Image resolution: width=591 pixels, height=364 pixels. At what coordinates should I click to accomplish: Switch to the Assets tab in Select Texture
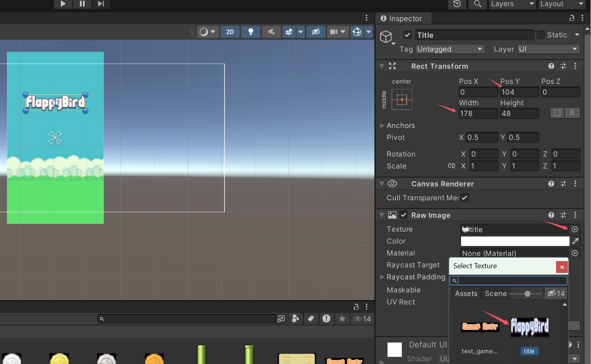pos(466,294)
